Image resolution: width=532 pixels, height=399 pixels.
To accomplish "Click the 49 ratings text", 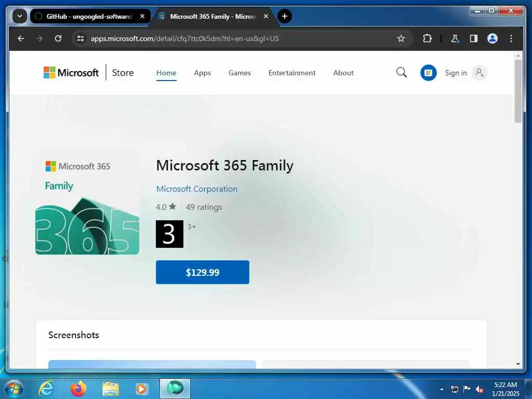I will pos(204,207).
